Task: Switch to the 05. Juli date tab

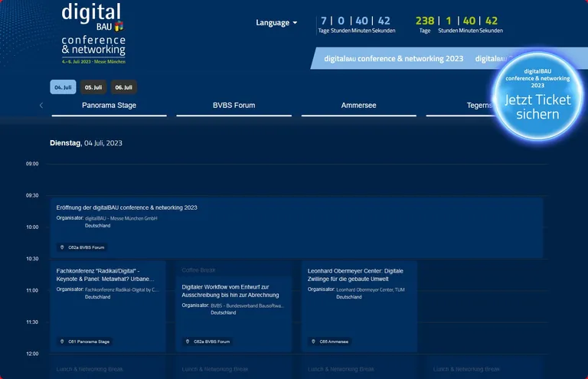Action: click(x=93, y=87)
